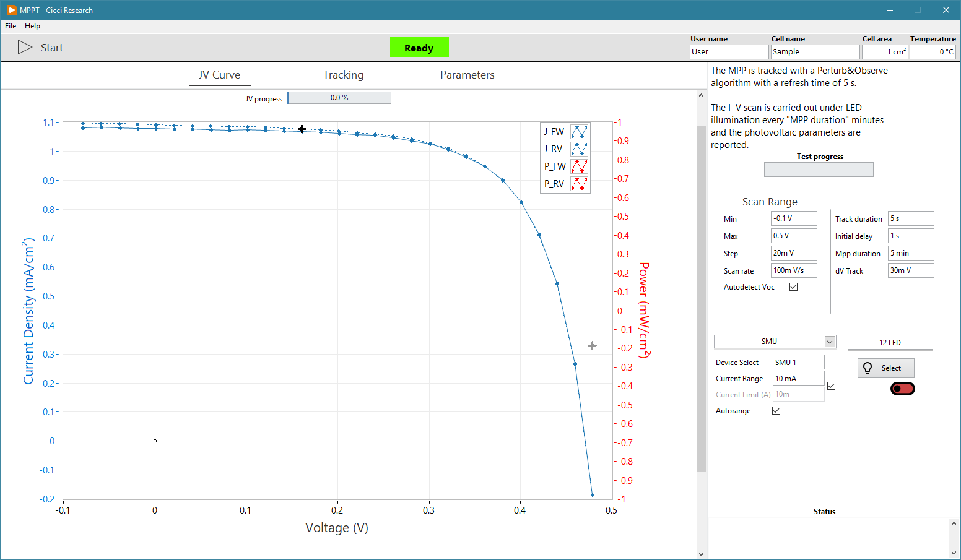This screenshot has width=961, height=560.
Task: Click the green Ready status indicator
Action: coord(419,47)
